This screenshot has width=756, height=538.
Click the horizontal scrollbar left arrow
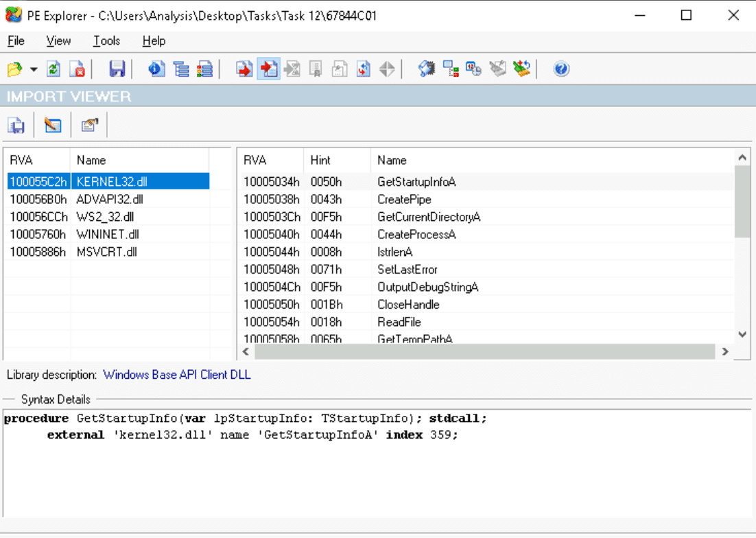[x=246, y=352]
